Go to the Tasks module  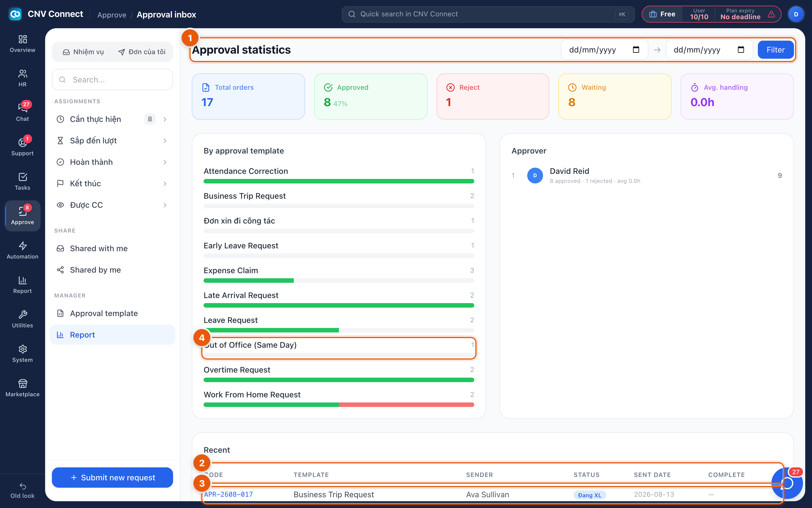pos(23,181)
